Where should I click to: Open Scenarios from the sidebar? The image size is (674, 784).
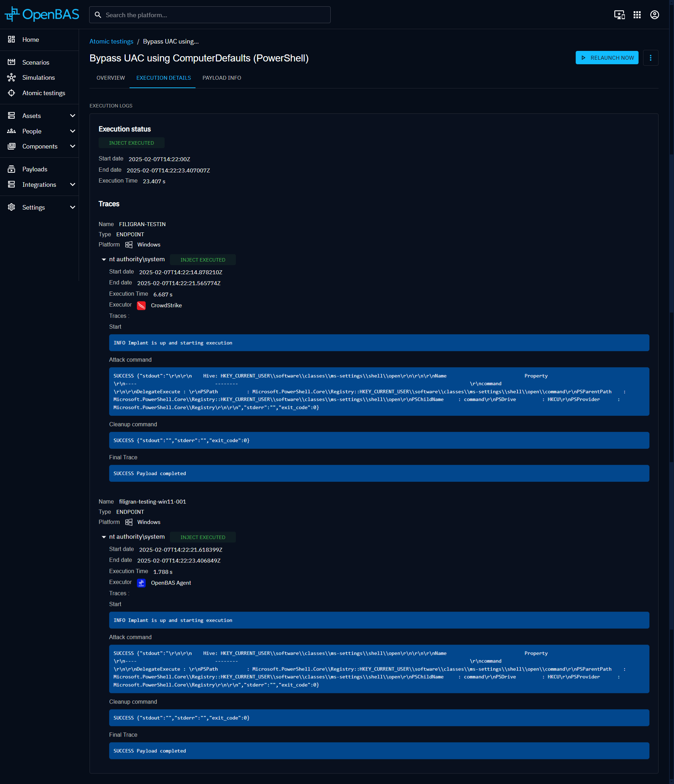tap(35, 62)
